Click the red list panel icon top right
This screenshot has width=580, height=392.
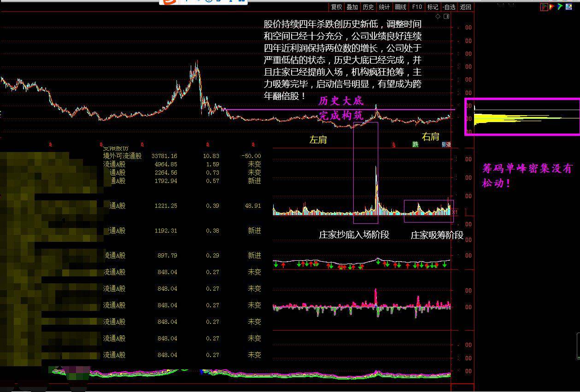(x=544, y=7)
